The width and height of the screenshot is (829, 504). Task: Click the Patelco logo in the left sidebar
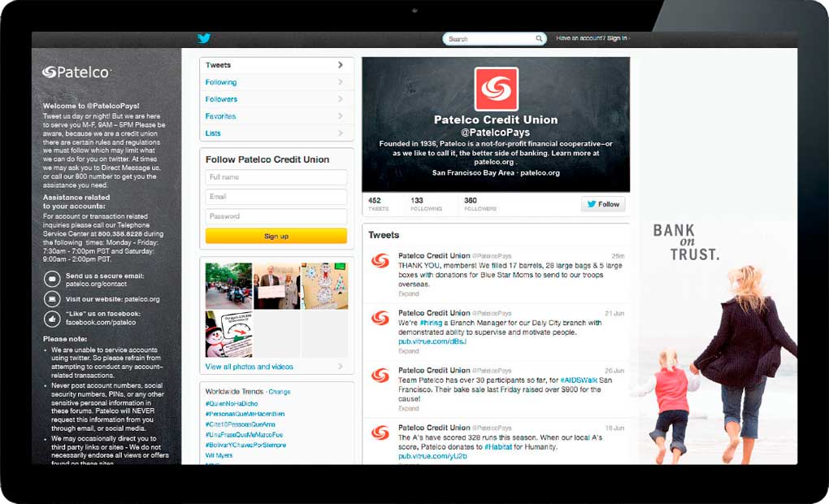(77, 72)
